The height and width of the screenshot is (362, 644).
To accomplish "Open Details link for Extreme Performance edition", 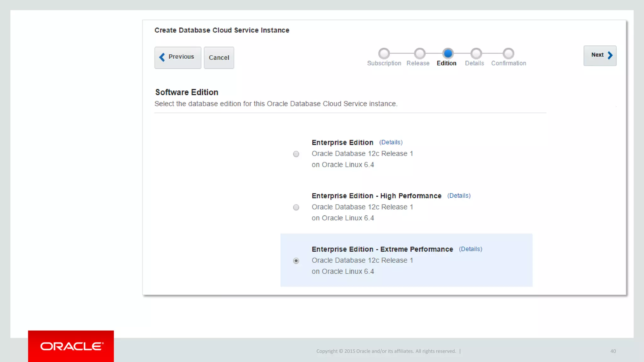I will click(470, 249).
